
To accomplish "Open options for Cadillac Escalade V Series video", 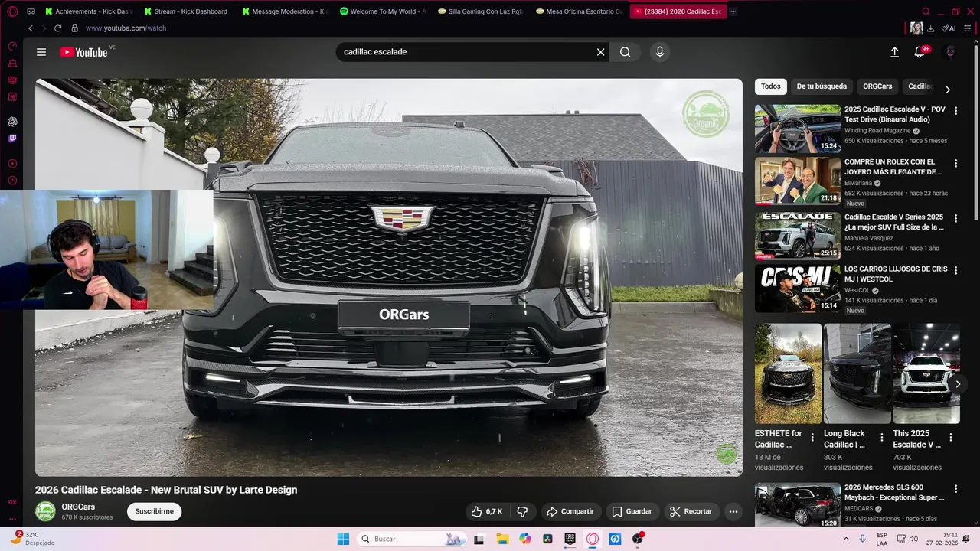I will [x=955, y=218].
